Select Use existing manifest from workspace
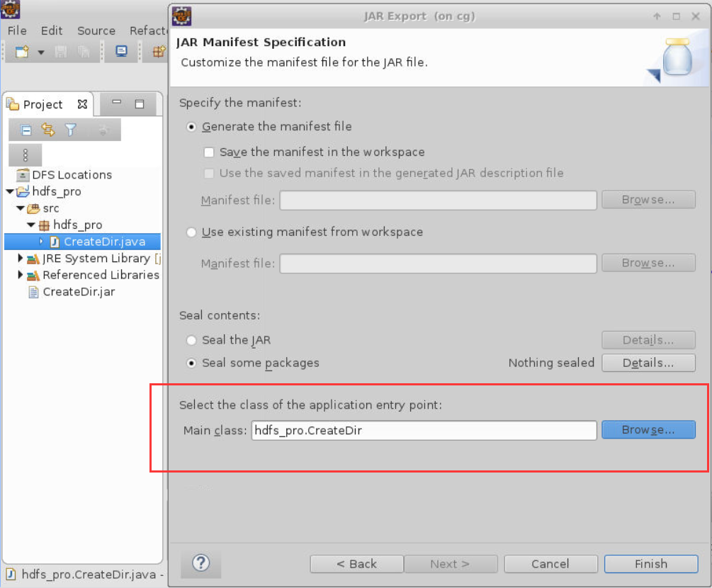This screenshot has width=712, height=588. tap(191, 232)
